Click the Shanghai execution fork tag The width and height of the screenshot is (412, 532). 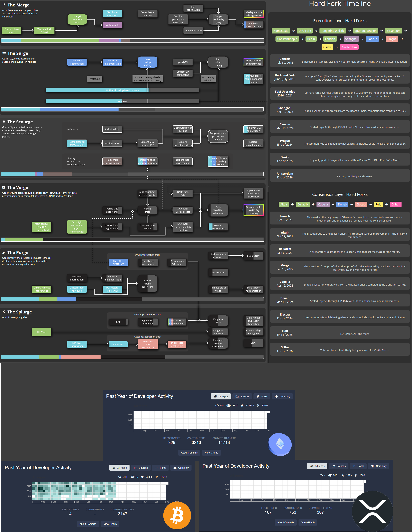[x=351, y=39]
